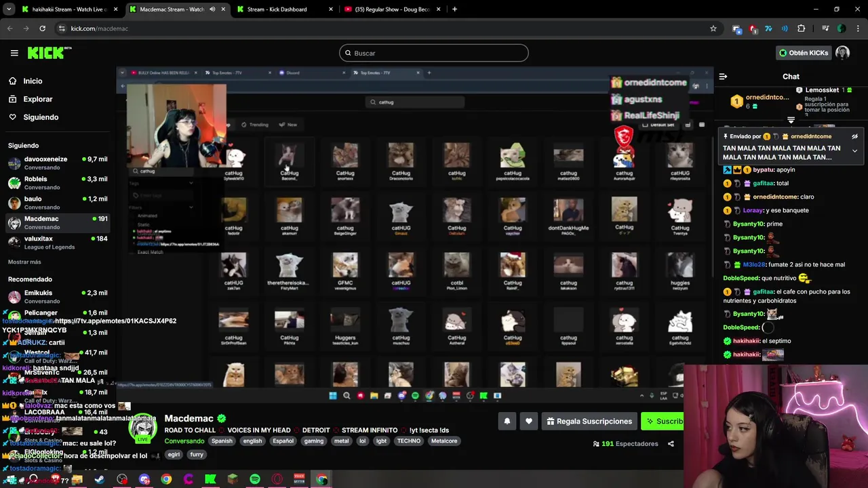
Task: Click the 7TV extension icon
Action: pyautogui.click(x=768, y=28)
